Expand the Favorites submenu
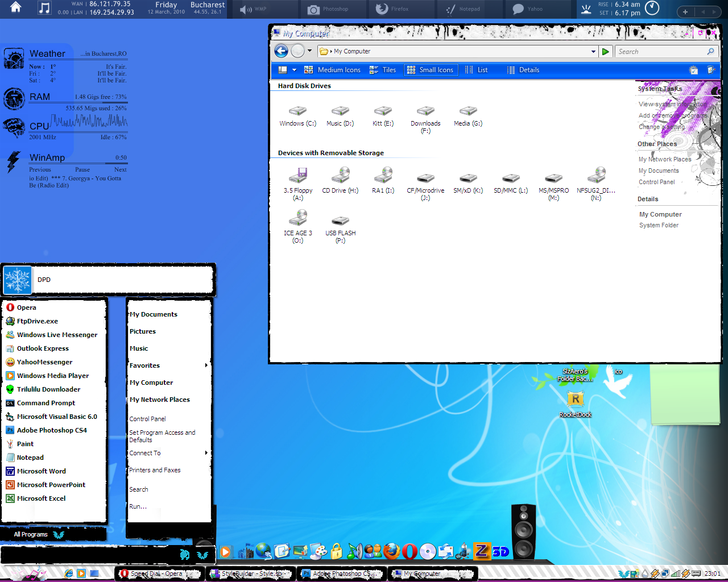Viewport: 728px width, 582px height. click(x=169, y=365)
